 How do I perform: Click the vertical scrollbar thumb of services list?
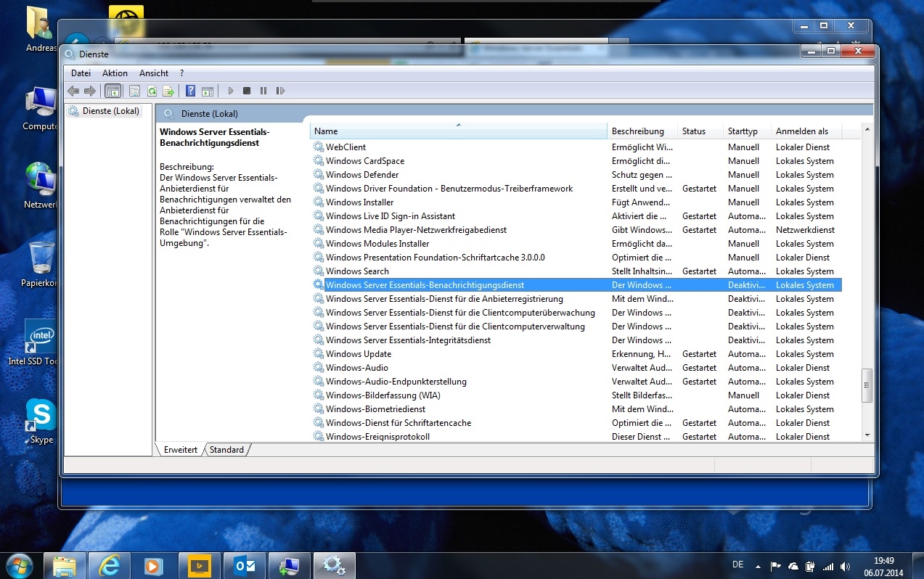click(867, 385)
